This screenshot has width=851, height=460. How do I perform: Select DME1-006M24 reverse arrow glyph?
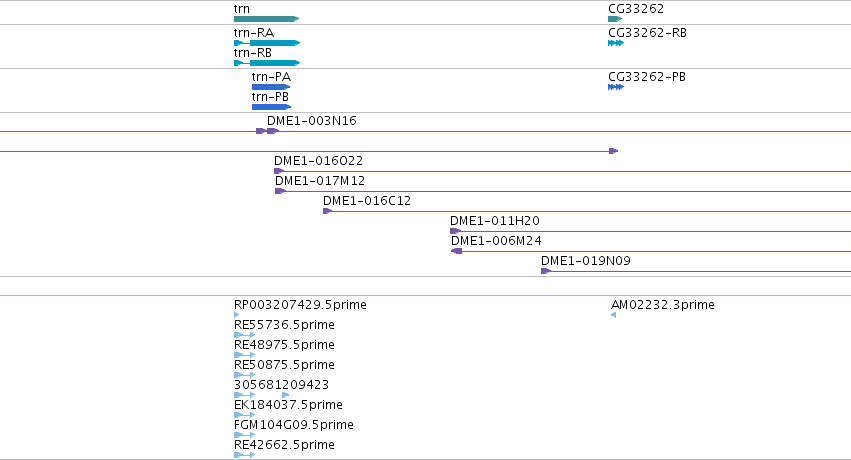pos(456,251)
